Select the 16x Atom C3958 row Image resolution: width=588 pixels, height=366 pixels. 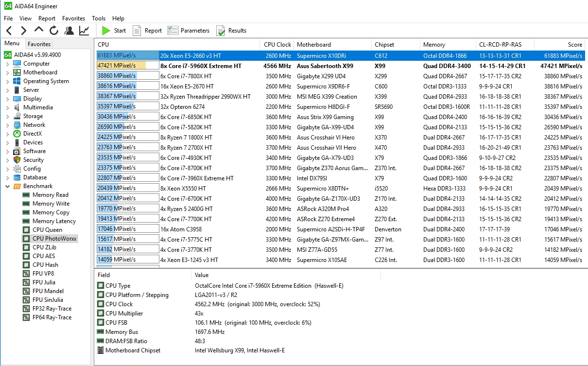(341, 229)
